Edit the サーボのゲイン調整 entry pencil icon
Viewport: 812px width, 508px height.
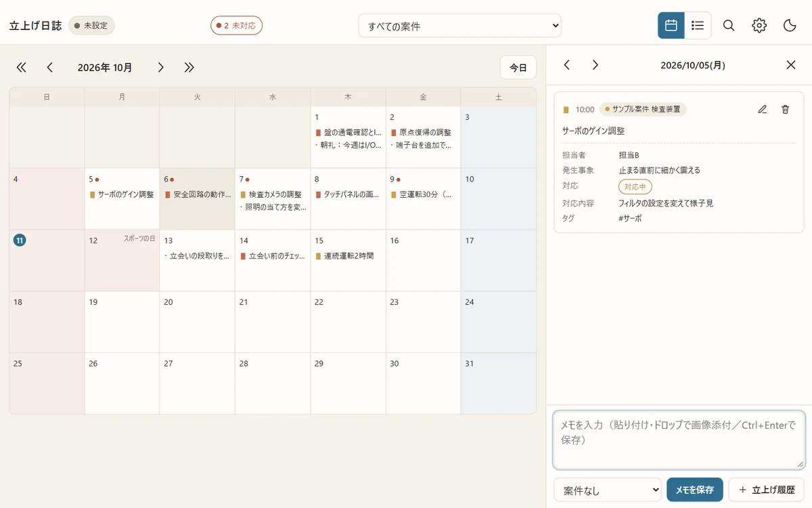[x=763, y=109]
